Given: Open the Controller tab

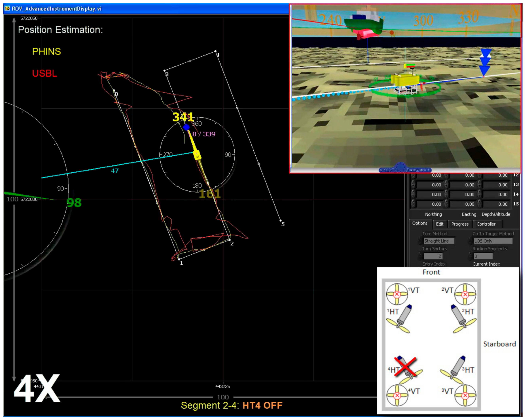Looking at the screenshot, I should (x=486, y=224).
